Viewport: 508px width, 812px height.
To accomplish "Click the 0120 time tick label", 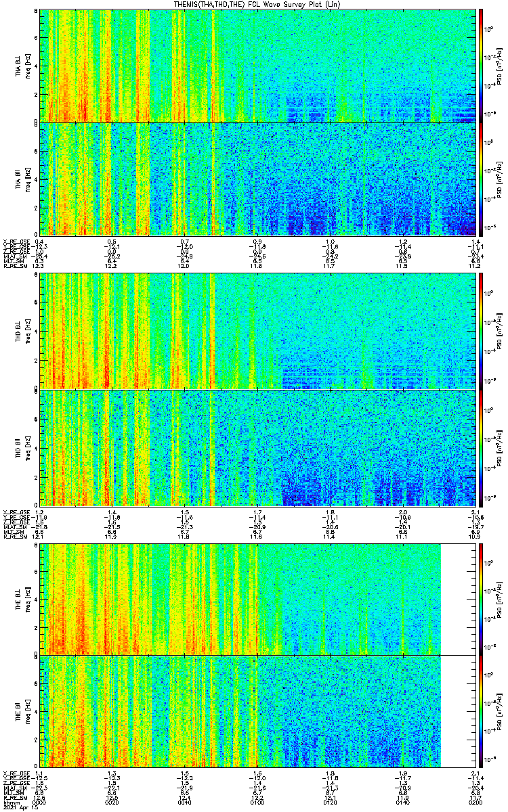I will coord(331,803).
